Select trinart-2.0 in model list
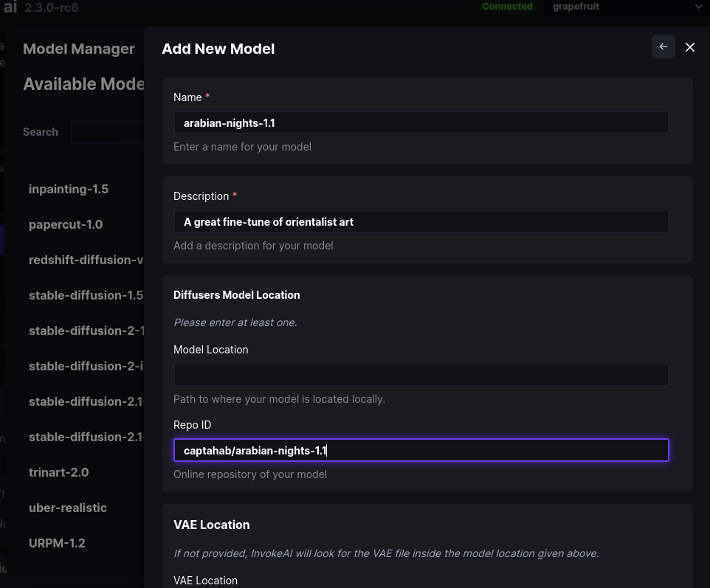The image size is (710, 588). pyautogui.click(x=59, y=472)
